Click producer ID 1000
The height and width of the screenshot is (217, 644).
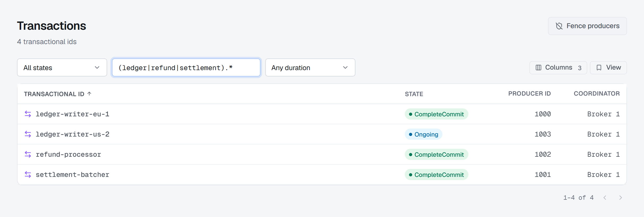pyautogui.click(x=543, y=114)
